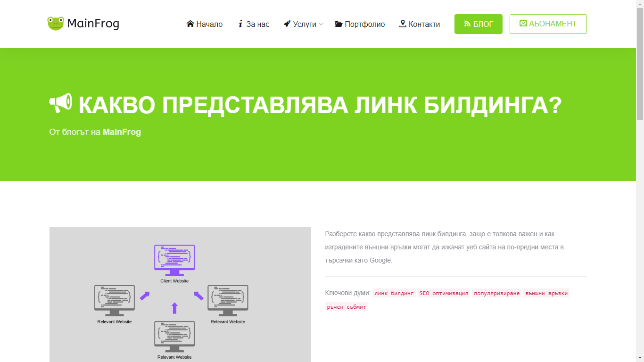Click the MainFrog logo text
The width and height of the screenshot is (644, 362).
93,24
